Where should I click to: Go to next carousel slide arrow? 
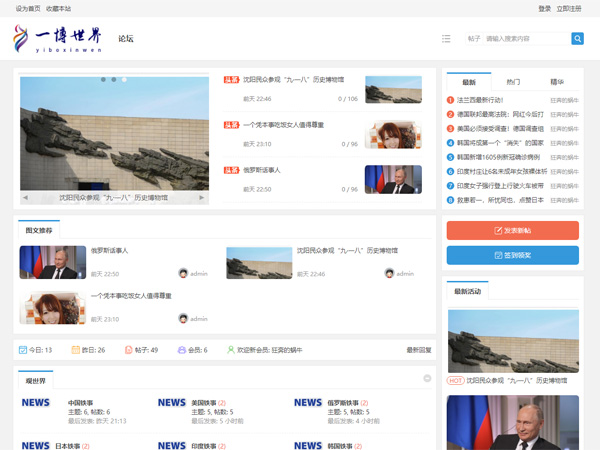tap(201, 198)
